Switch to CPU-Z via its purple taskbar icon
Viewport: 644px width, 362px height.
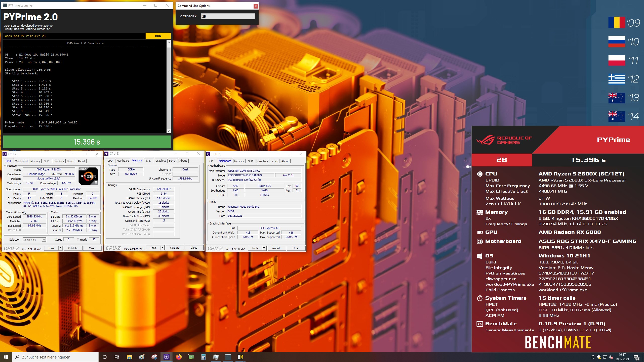point(166,357)
